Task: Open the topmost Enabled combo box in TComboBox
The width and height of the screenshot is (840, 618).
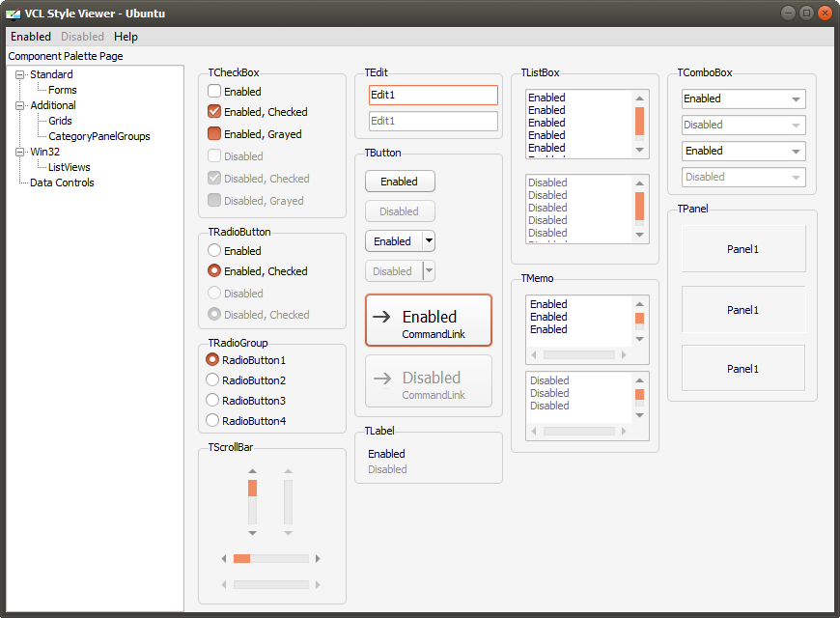Action: pos(743,99)
